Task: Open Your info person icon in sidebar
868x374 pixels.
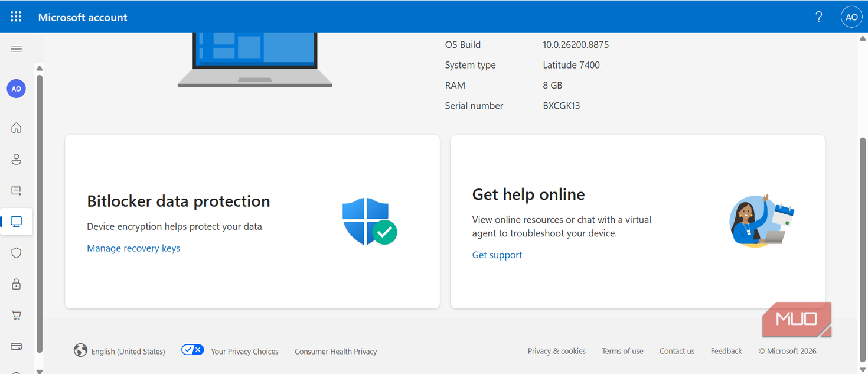Action: tap(17, 159)
